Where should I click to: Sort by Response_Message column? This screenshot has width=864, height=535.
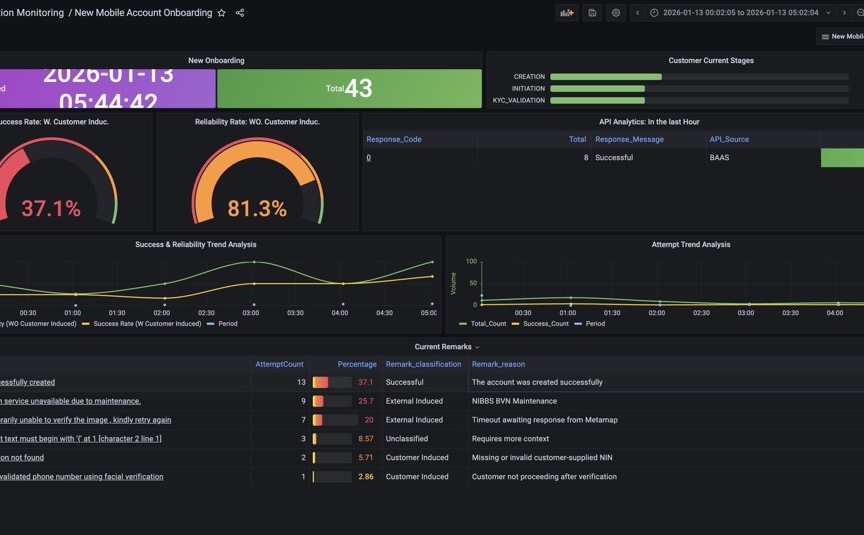click(x=629, y=139)
